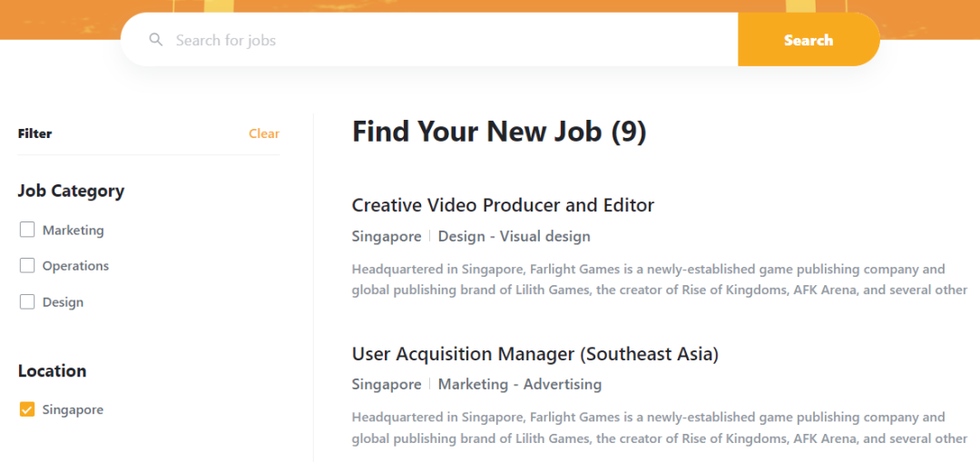The height and width of the screenshot is (462, 980).
Task: Click the 'Singapore' filter label text
Action: coord(73,410)
